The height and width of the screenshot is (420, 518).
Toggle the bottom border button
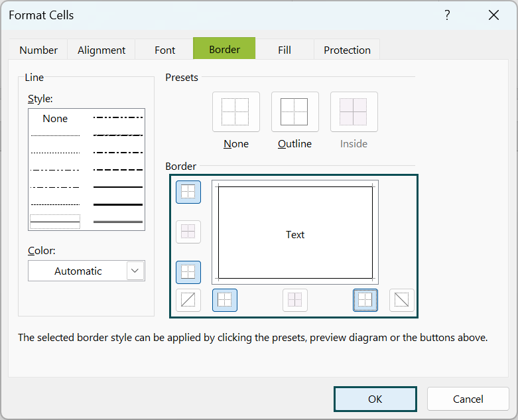coord(188,272)
